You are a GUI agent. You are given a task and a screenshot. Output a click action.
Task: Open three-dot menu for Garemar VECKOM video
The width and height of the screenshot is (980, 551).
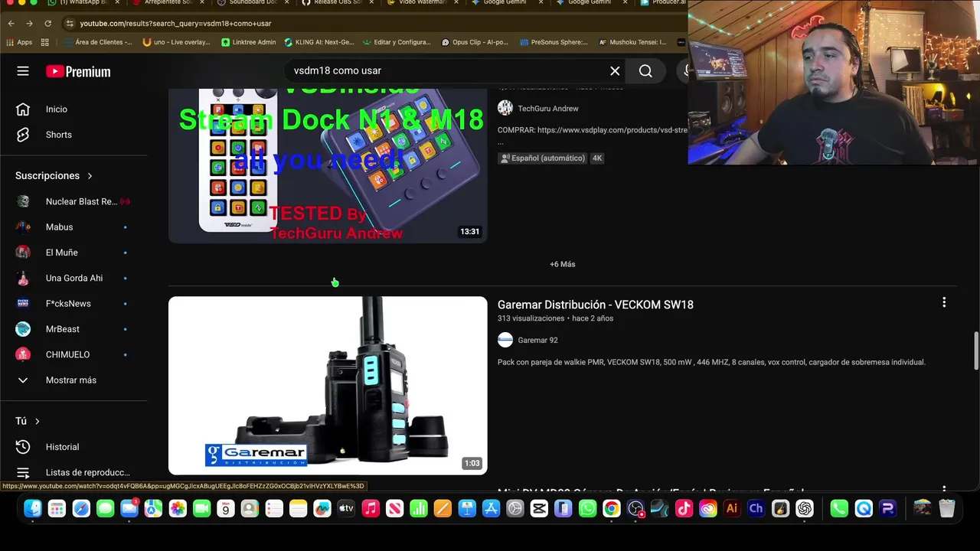(944, 303)
